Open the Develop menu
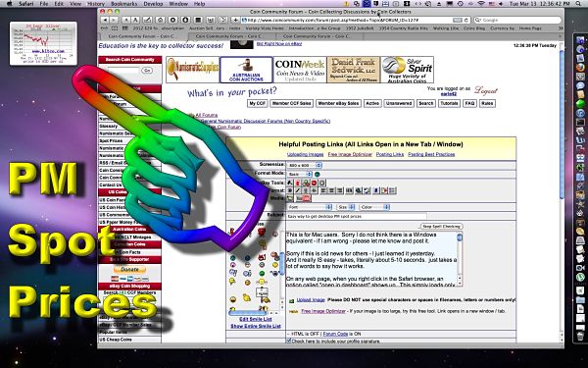588x368 pixels. coord(153,4)
